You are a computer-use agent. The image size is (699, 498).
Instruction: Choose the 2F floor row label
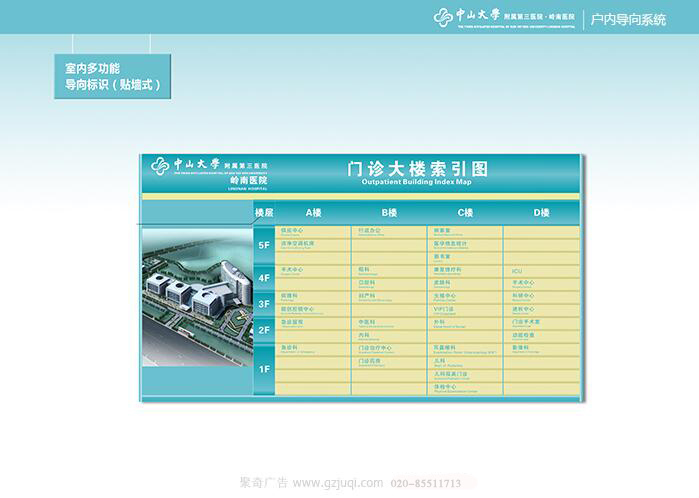(x=264, y=330)
